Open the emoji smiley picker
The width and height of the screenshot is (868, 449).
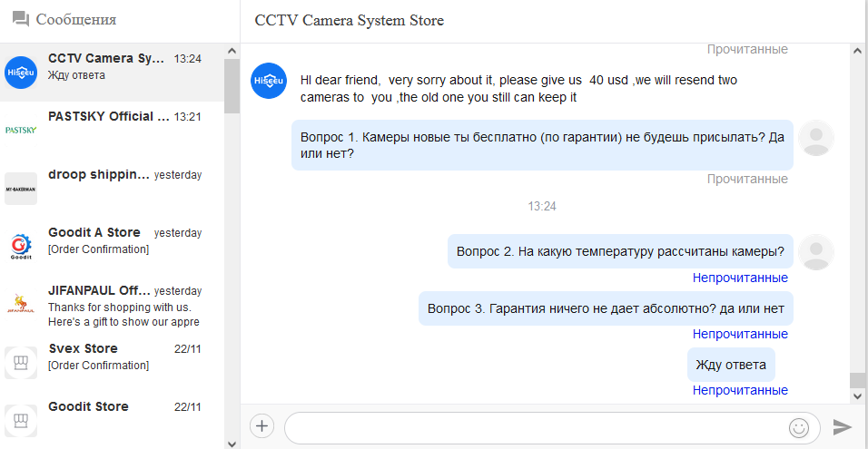(x=799, y=427)
